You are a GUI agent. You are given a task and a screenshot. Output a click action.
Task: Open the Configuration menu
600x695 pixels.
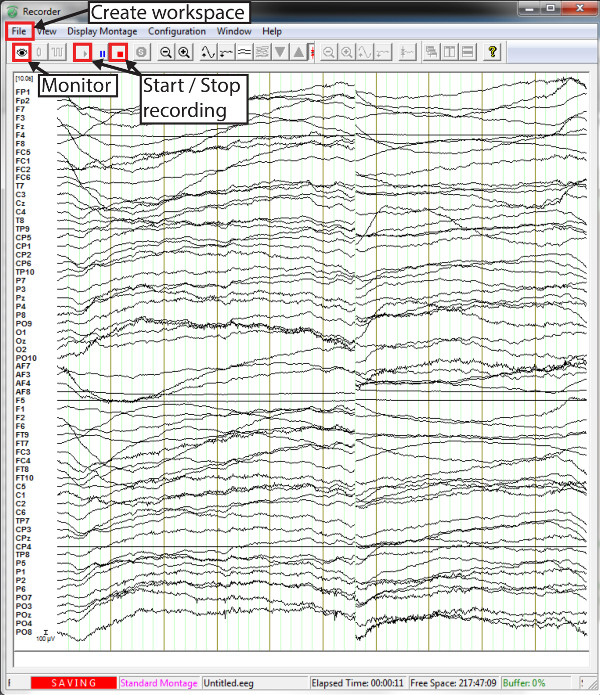(177, 31)
